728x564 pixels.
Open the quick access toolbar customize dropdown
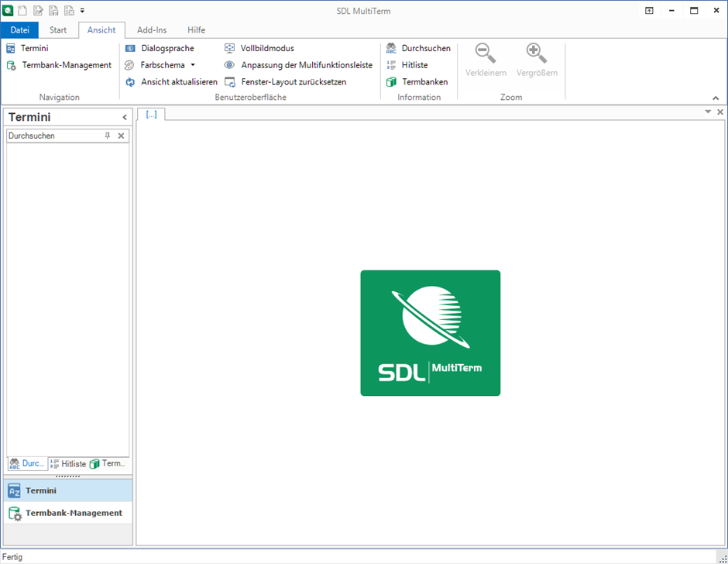(82, 10)
